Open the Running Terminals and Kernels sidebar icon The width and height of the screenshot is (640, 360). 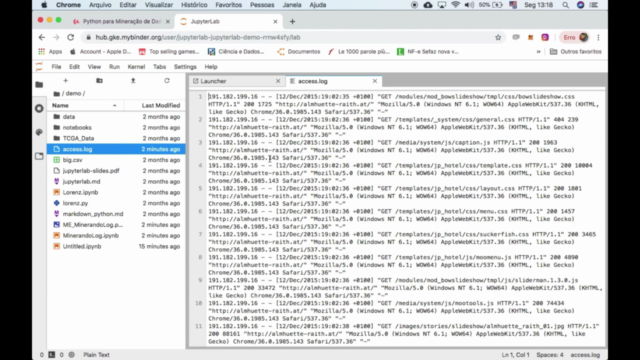click(39, 109)
